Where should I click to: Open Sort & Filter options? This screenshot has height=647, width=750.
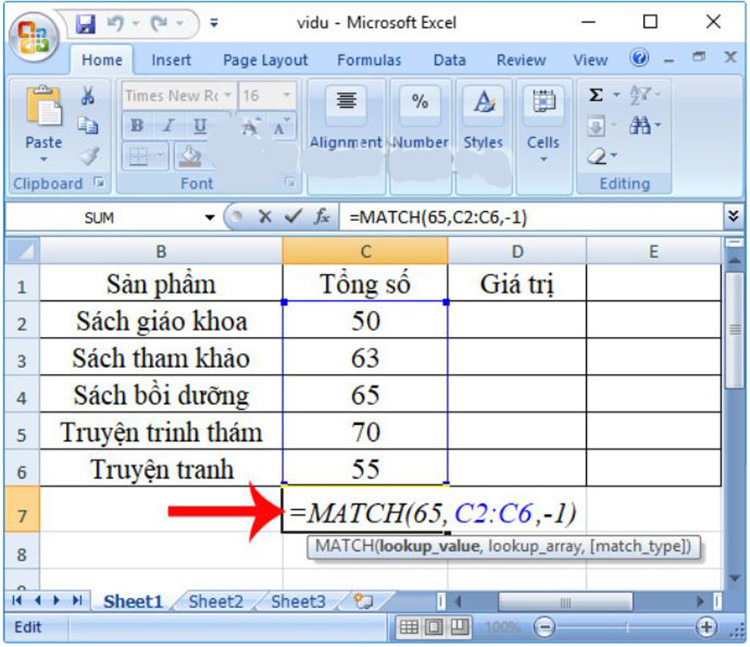(644, 95)
